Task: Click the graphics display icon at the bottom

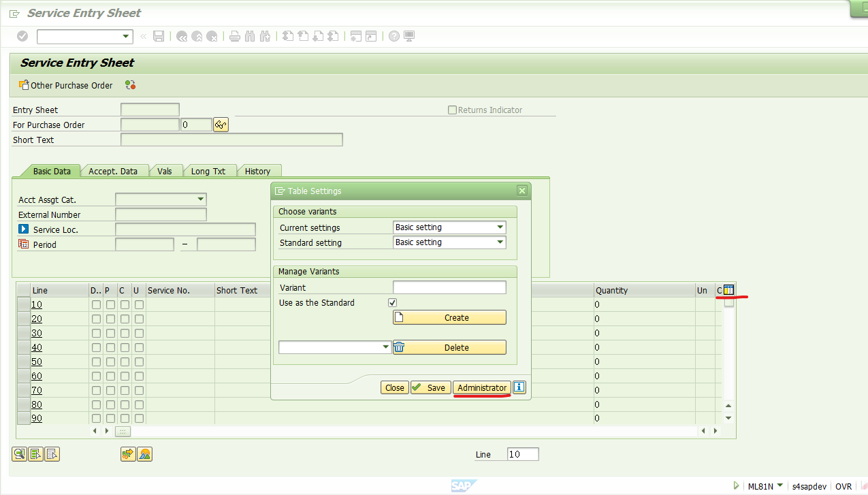Action: point(144,453)
